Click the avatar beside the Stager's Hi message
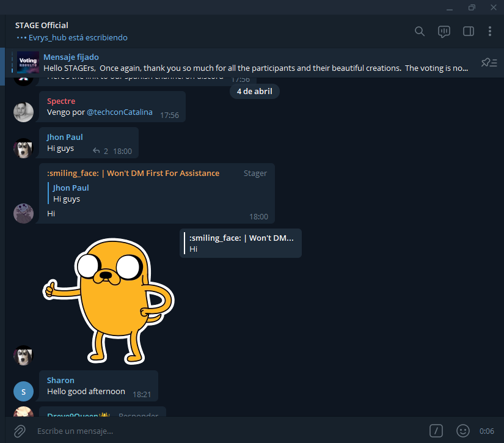The width and height of the screenshot is (504, 443). (23, 213)
